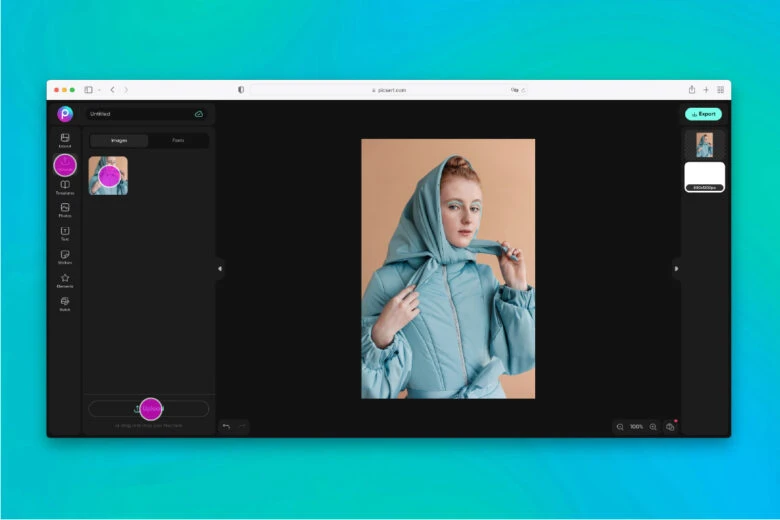Open the Elements panel

65,280
